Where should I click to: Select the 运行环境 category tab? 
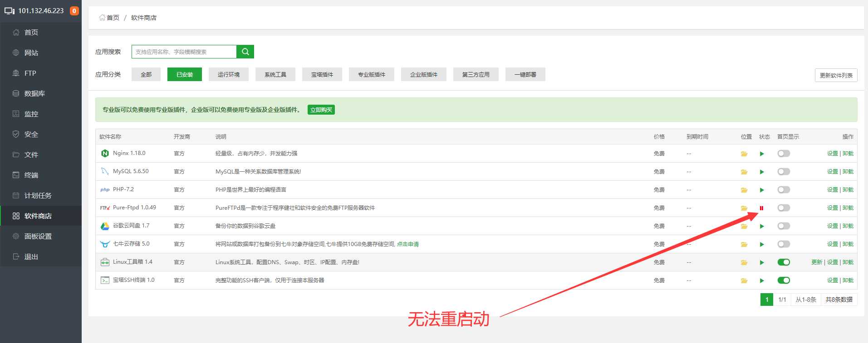229,74
